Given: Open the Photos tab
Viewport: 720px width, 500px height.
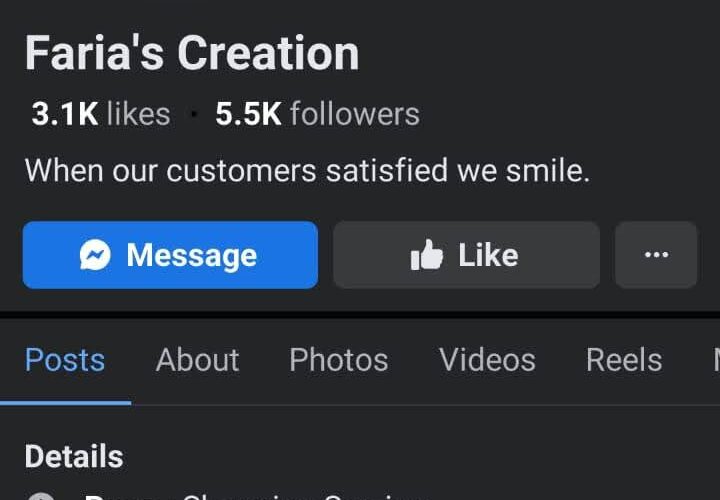Looking at the screenshot, I should click(339, 360).
